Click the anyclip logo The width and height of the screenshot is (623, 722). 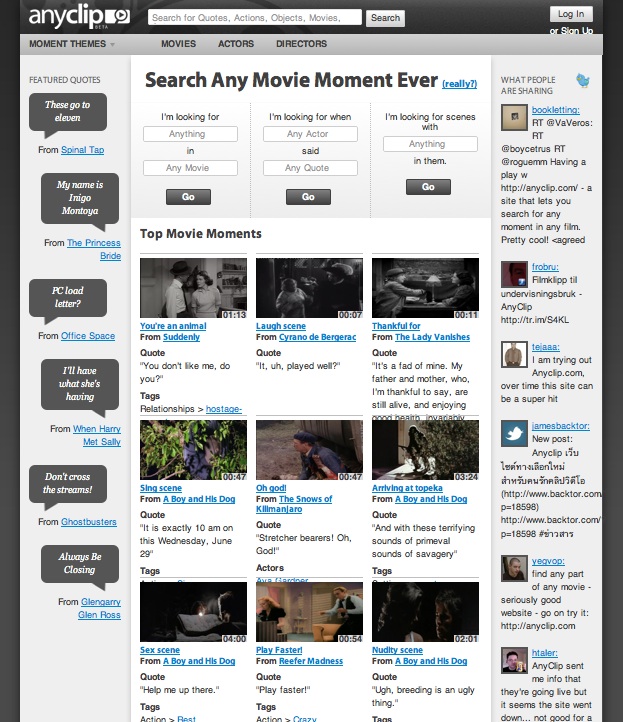[79, 17]
